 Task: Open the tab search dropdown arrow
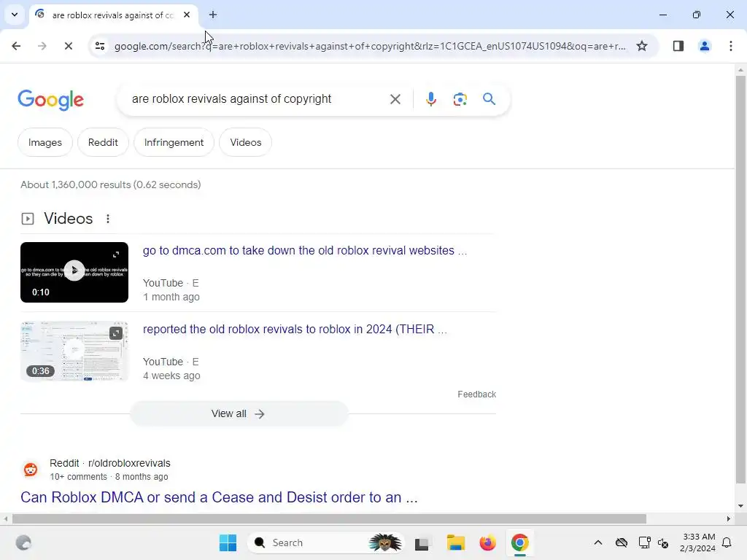pos(15,15)
